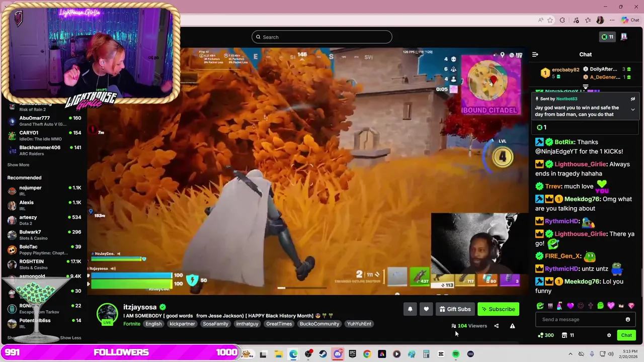Open the channel shop icon showing 11
This screenshot has width=644, height=362.
click(x=568, y=335)
